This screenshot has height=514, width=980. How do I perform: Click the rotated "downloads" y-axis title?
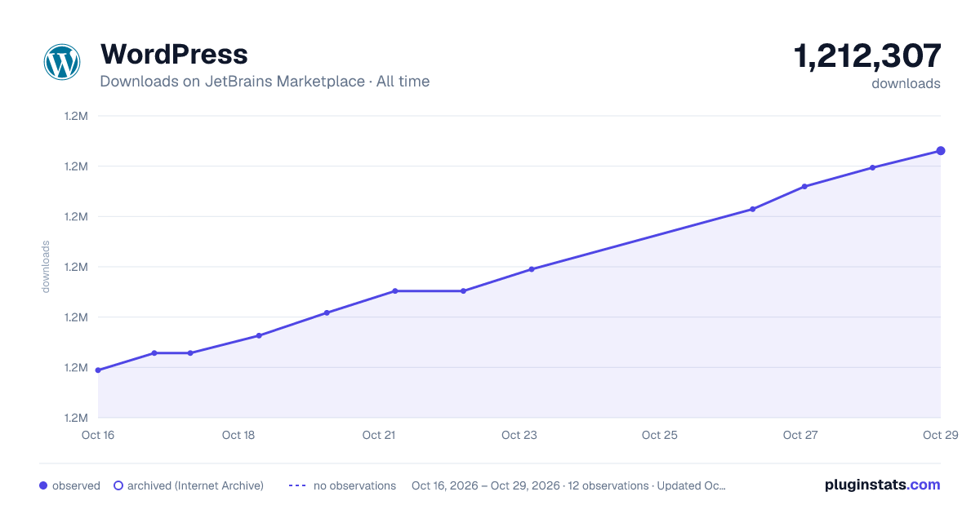[x=46, y=267]
